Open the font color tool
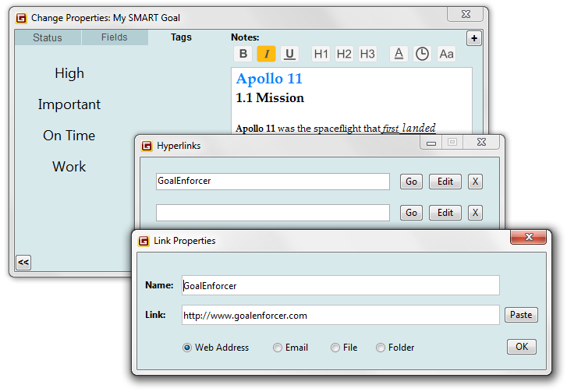 [399, 54]
